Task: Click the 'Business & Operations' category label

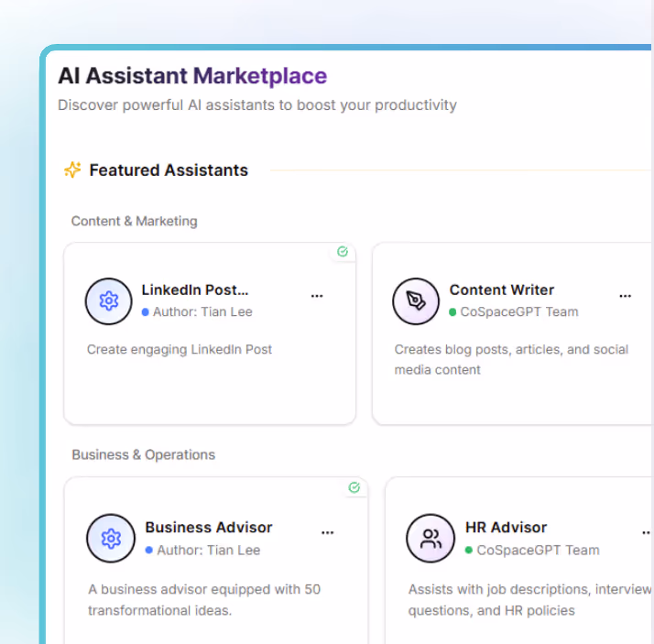Action: click(144, 454)
